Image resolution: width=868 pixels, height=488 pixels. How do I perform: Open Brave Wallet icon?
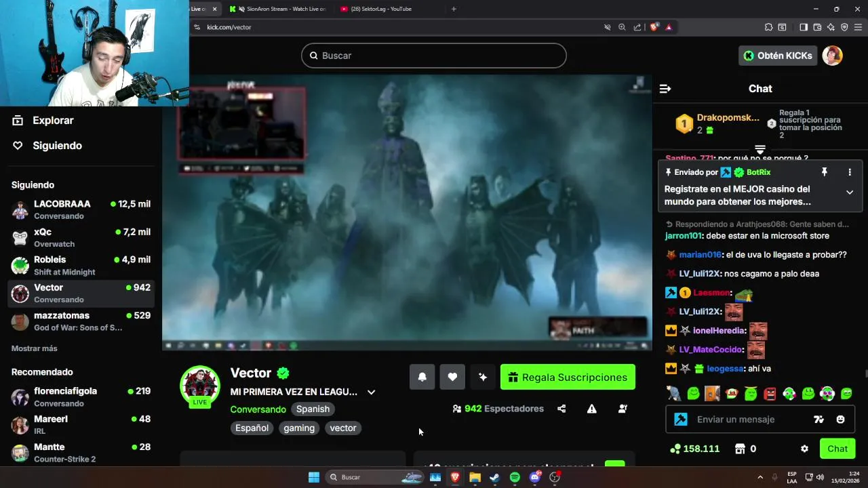coord(817,27)
